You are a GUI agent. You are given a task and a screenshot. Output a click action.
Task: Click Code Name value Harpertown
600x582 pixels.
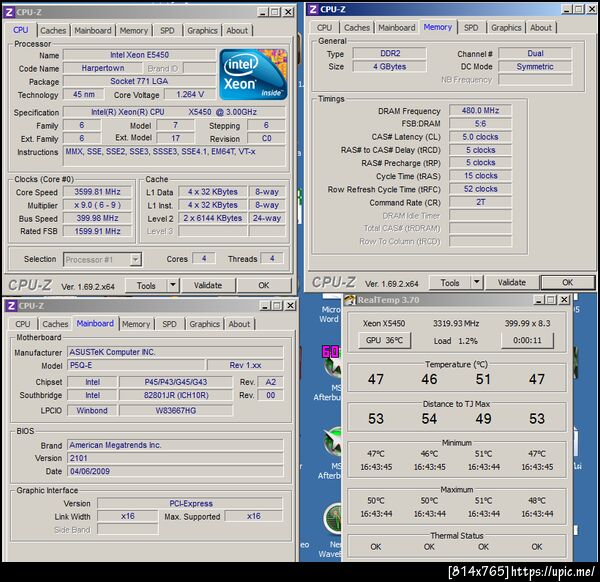coord(103,68)
